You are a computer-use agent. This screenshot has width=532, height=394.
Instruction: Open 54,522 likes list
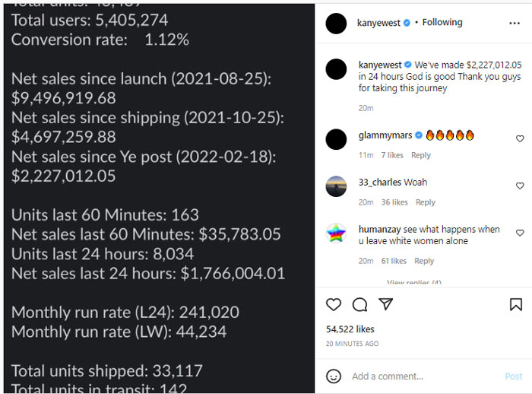click(x=350, y=329)
